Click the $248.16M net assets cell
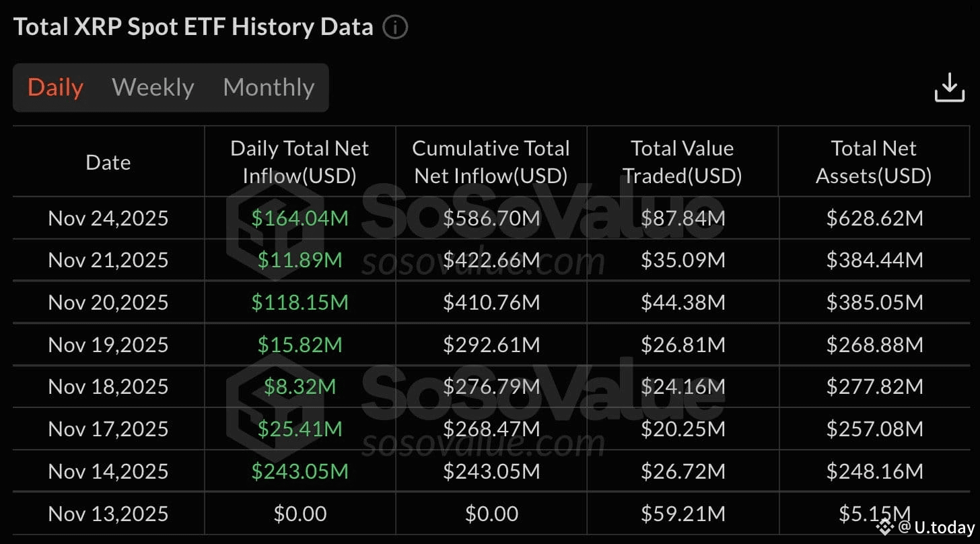The height and width of the screenshot is (544, 980). tap(874, 471)
